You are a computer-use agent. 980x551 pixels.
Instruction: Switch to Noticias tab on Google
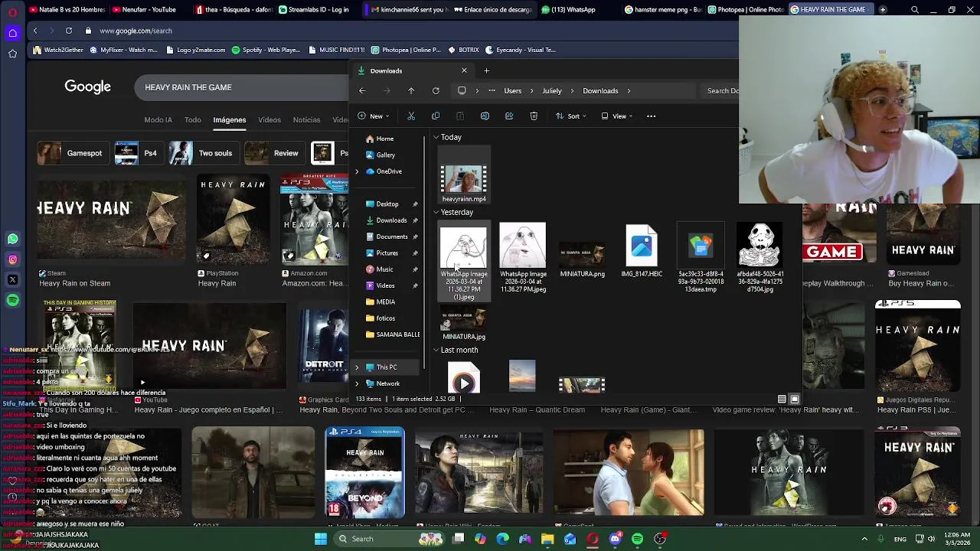click(307, 120)
